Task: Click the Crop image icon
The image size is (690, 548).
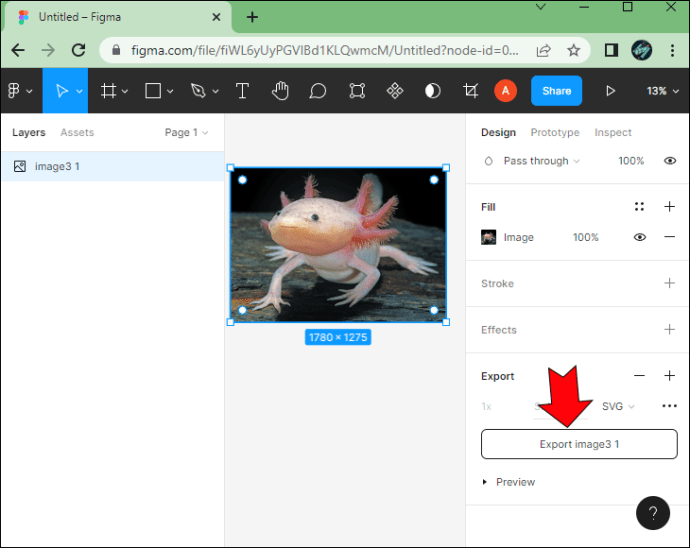Action: [x=470, y=91]
